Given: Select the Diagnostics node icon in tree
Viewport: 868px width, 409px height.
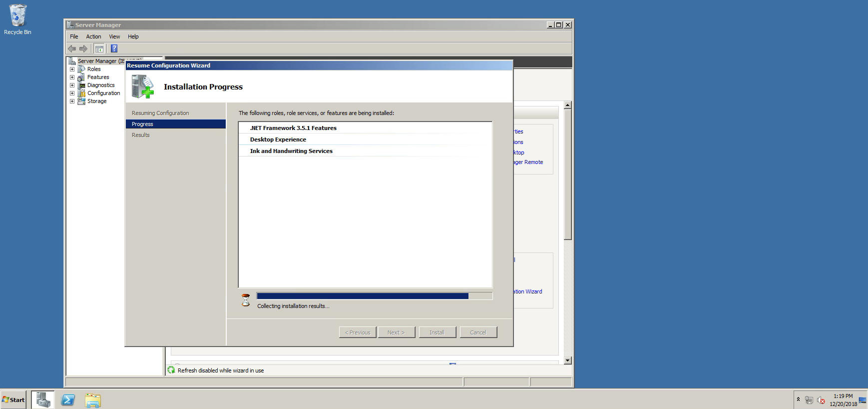Looking at the screenshot, I should pos(81,85).
